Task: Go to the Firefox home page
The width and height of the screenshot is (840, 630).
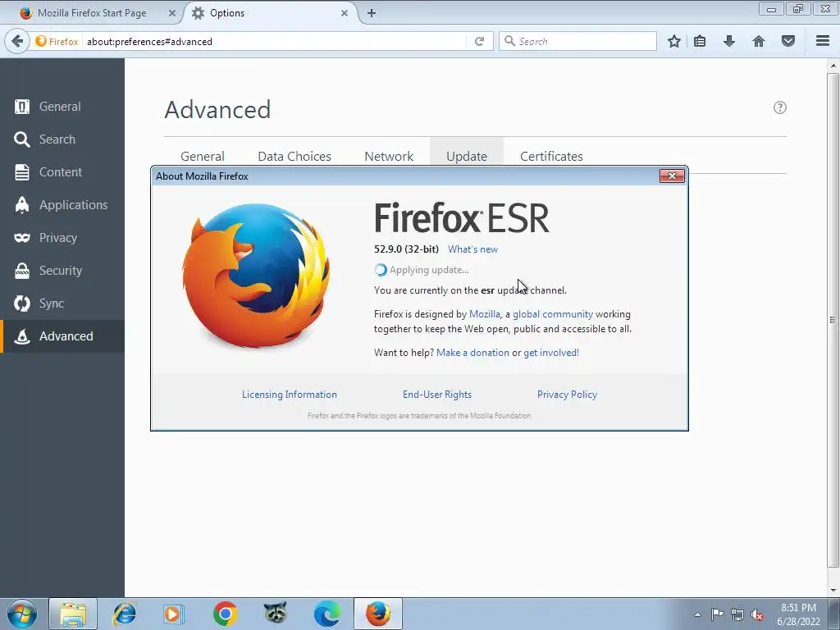Action: click(x=759, y=41)
